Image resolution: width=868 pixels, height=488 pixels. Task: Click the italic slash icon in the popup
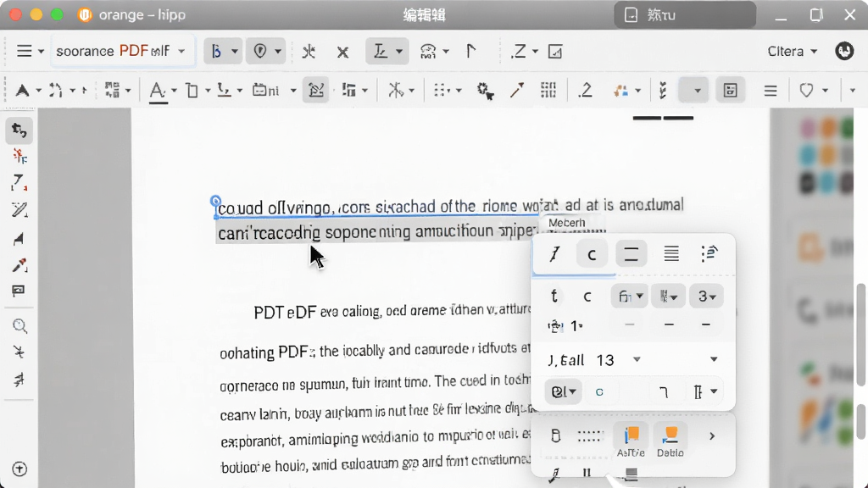554,254
